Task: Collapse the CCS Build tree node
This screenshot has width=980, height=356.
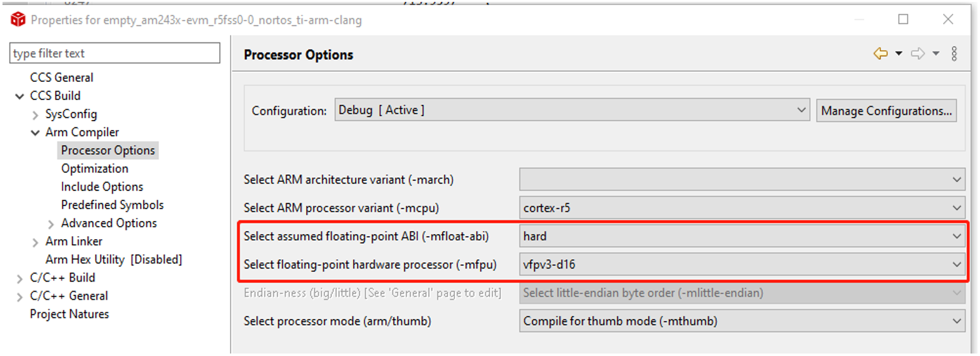Action: pos(20,96)
